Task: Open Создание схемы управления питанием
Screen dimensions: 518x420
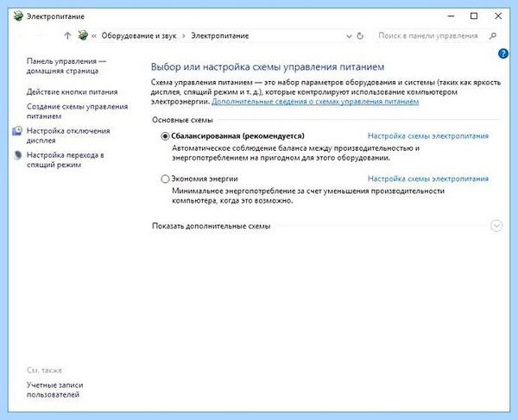Action: (x=77, y=111)
